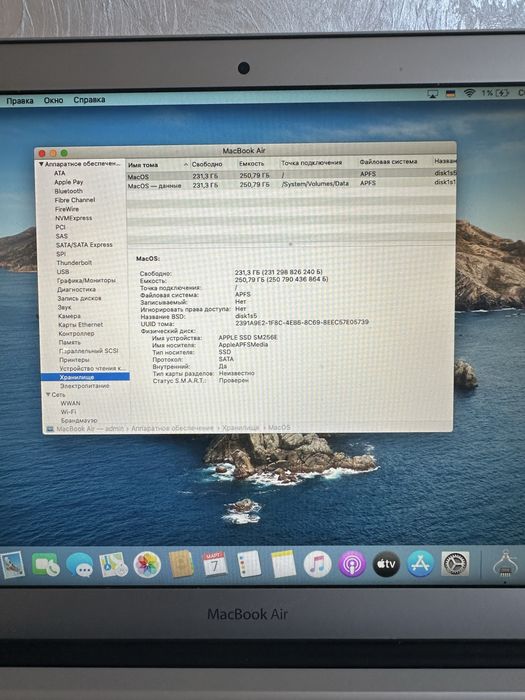Select Bluetooth in the sidebar

(x=69, y=191)
